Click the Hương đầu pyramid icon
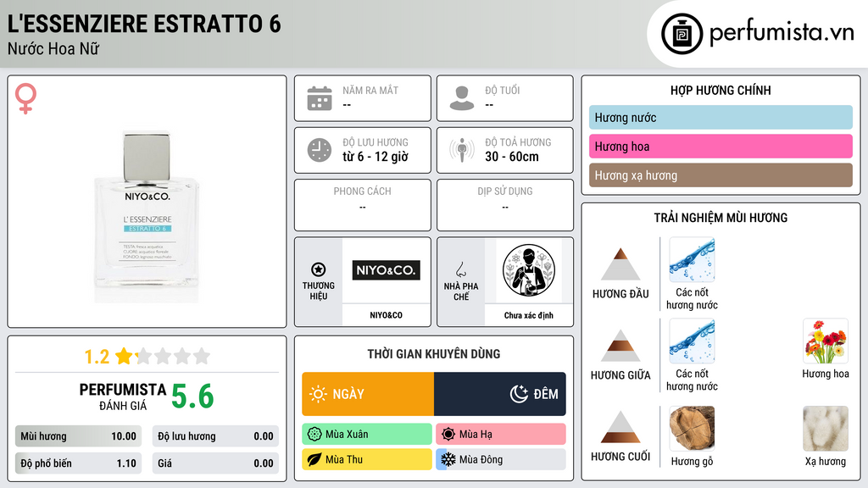 [620, 264]
